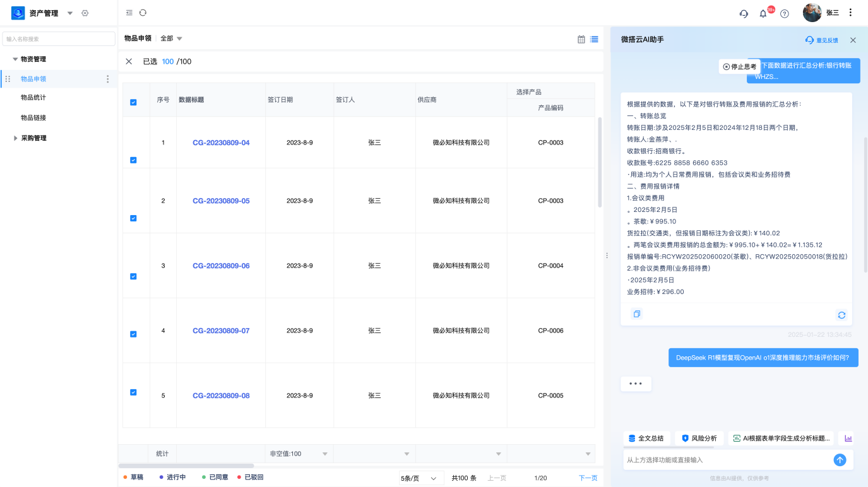Screen dimensions: 868x487
Task: Uncheck the checkbox of row CG-20230809-08
Action: tap(133, 392)
